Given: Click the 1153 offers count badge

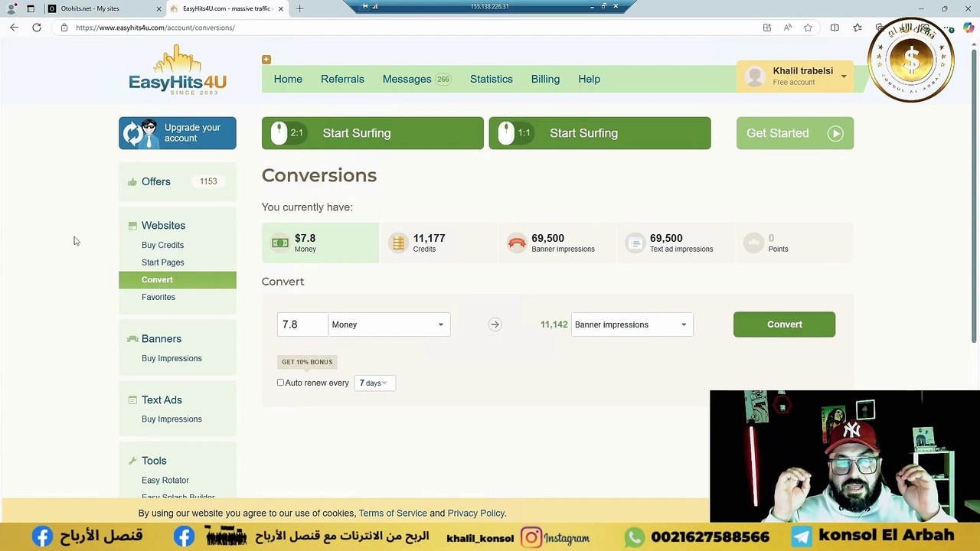Looking at the screenshot, I should pos(208,181).
